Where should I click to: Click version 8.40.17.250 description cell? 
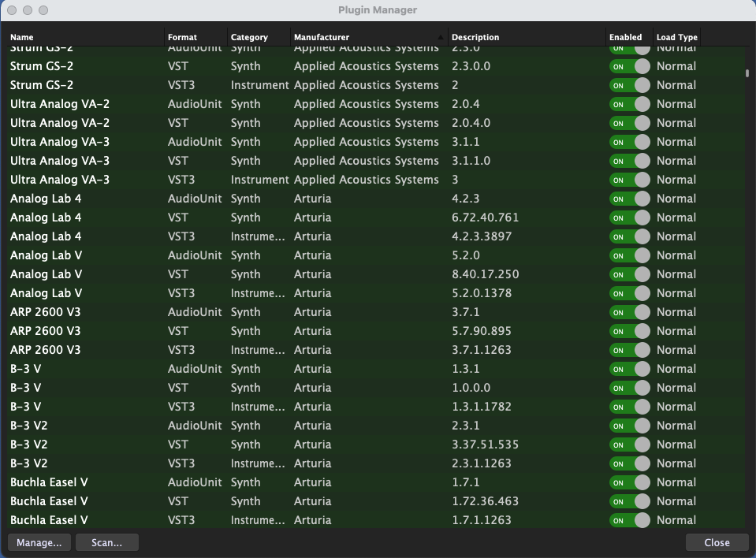click(x=485, y=274)
